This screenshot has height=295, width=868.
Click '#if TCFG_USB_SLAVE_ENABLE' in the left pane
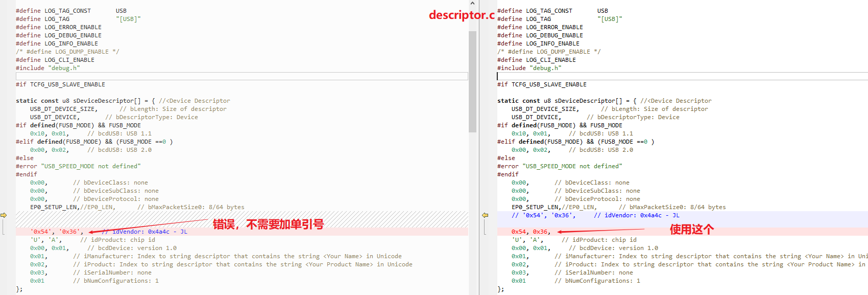coord(60,84)
